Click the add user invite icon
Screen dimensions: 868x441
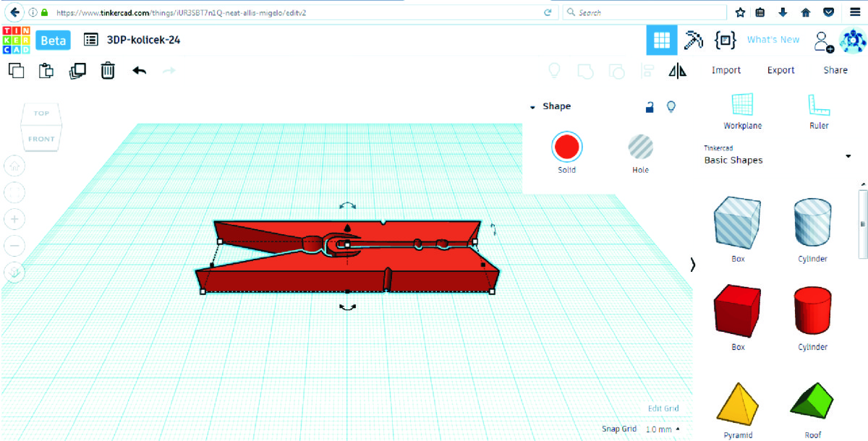pyautogui.click(x=824, y=41)
